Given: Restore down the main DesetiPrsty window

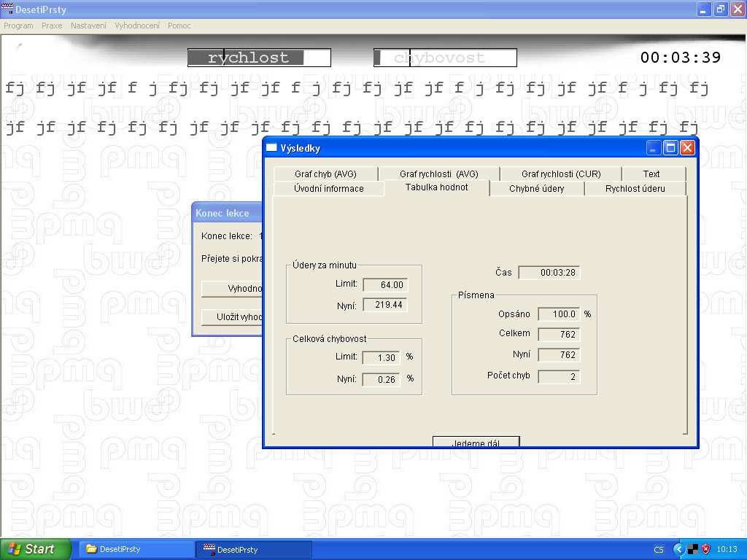Looking at the screenshot, I should (x=720, y=9).
